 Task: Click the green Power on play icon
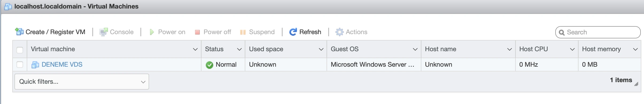pos(152,32)
